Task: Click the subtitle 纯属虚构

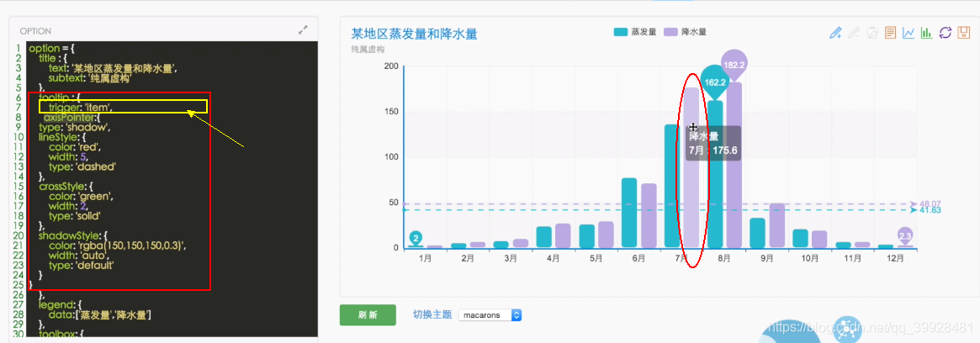Action: pyautogui.click(x=368, y=49)
